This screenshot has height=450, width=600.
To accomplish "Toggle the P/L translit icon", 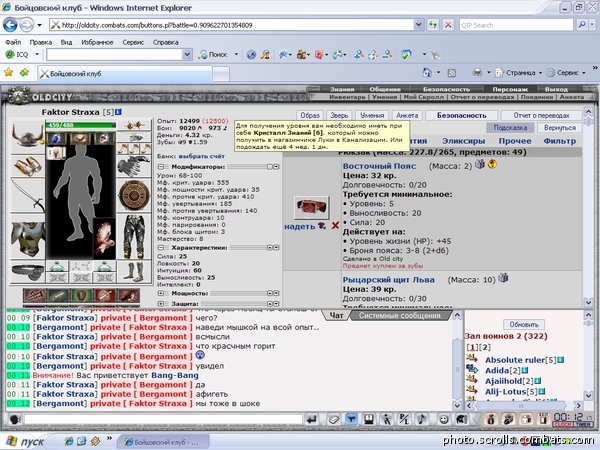I will tap(404, 420).
